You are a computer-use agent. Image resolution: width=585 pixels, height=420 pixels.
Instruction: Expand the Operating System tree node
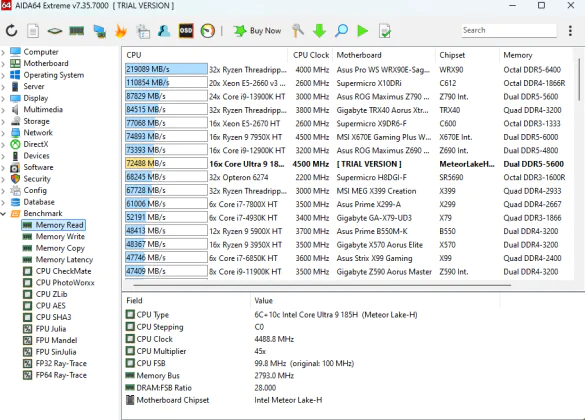click(x=3, y=75)
